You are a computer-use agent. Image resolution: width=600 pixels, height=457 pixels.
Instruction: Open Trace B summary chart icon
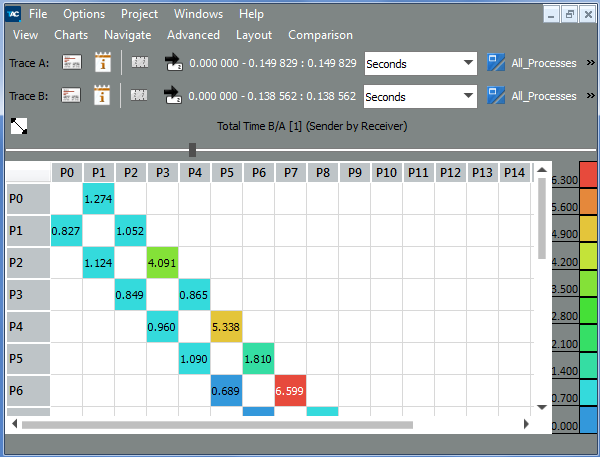[71, 95]
